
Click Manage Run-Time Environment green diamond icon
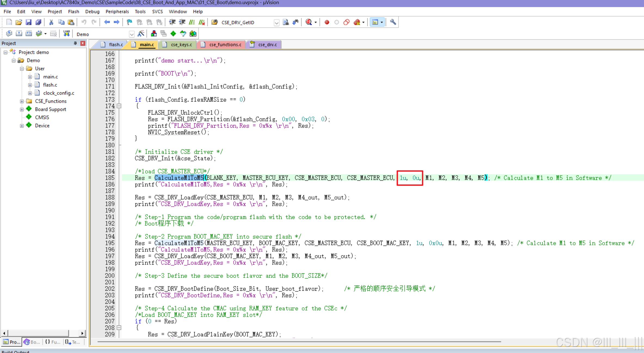(x=173, y=34)
